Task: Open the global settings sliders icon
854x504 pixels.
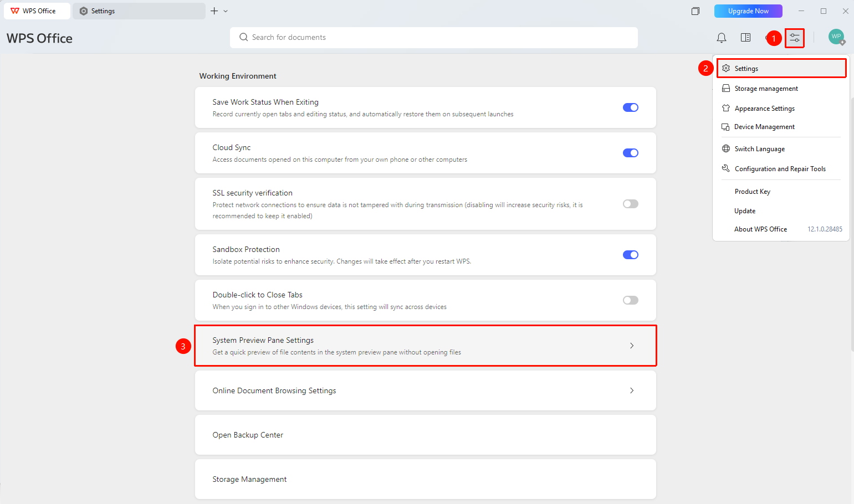Action: click(795, 38)
